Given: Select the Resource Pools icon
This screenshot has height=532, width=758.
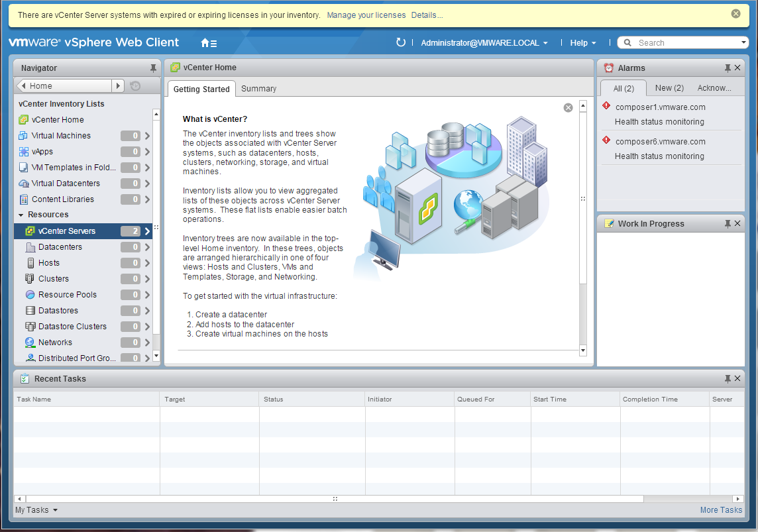Looking at the screenshot, I should coord(30,295).
